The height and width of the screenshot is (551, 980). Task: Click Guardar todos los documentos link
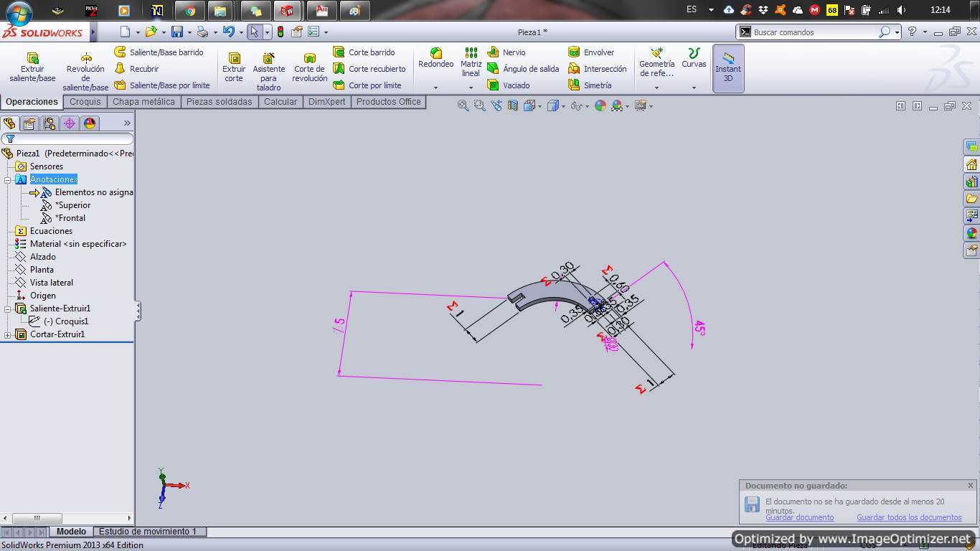click(909, 517)
